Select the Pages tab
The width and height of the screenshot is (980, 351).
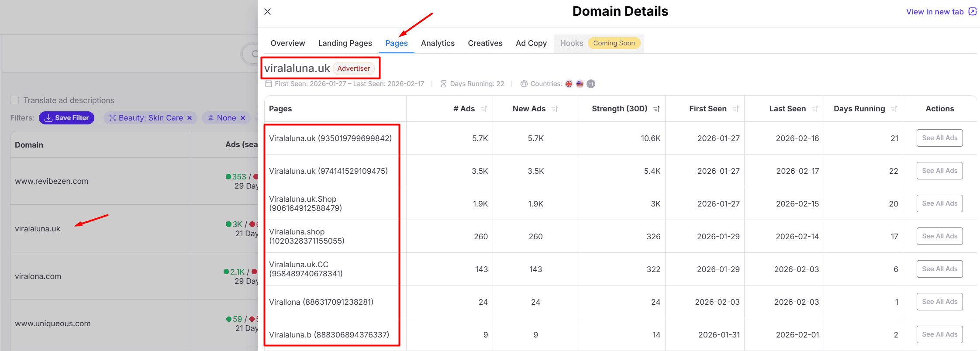(397, 43)
